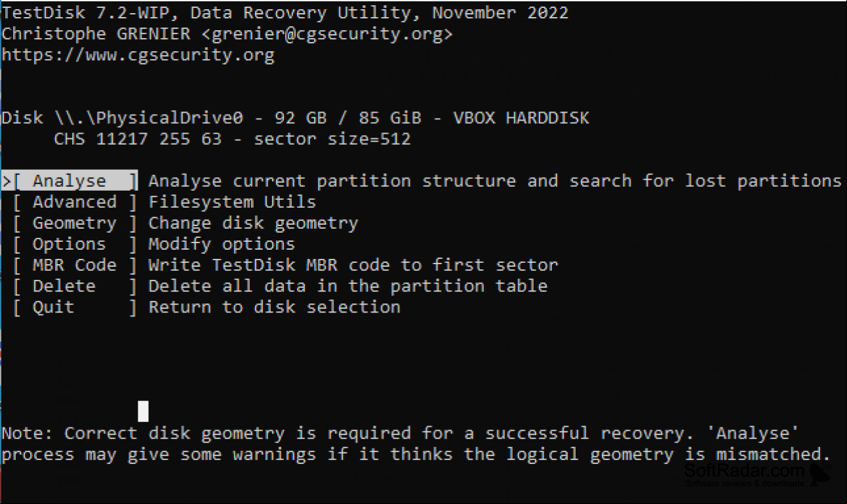Click 'Modify options' description text

222,244
